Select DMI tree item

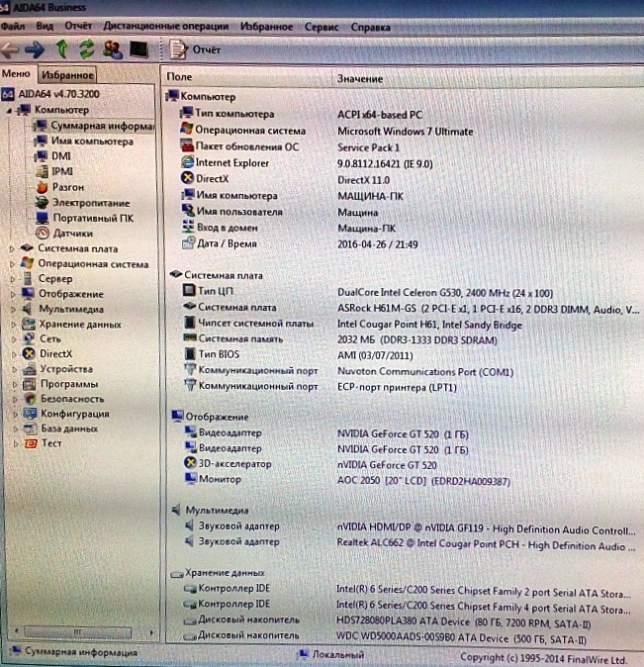[53, 156]
